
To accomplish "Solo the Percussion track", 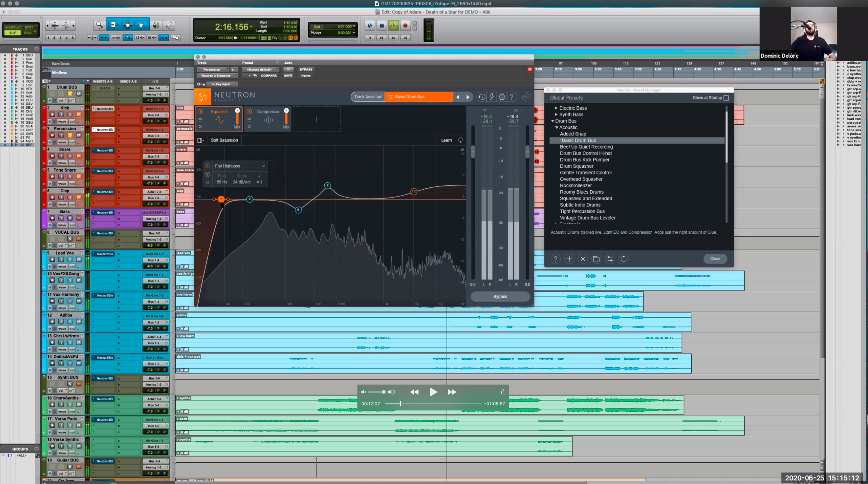I will click(x=70, y=135).
